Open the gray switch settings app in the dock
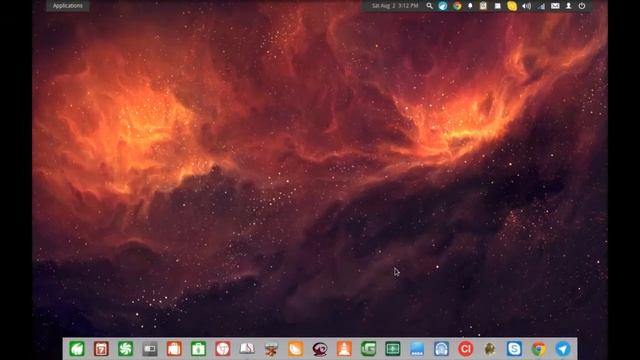 pyautogui.click(x=150, y=349)
